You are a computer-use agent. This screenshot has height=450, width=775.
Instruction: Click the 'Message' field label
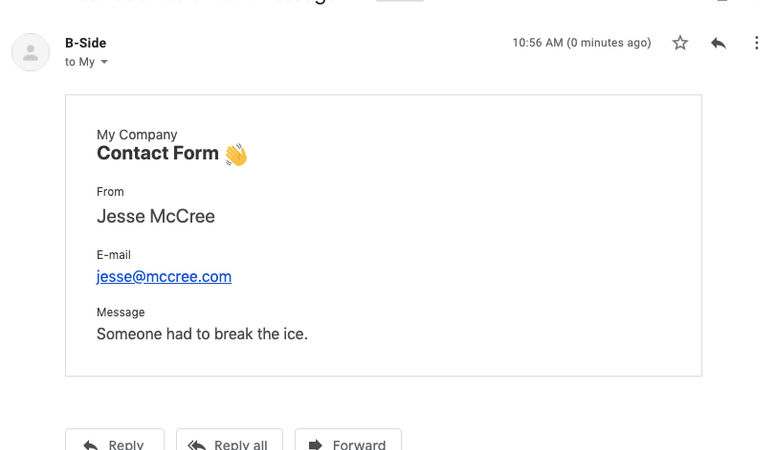pyautogui.click(x=121, y=313)
